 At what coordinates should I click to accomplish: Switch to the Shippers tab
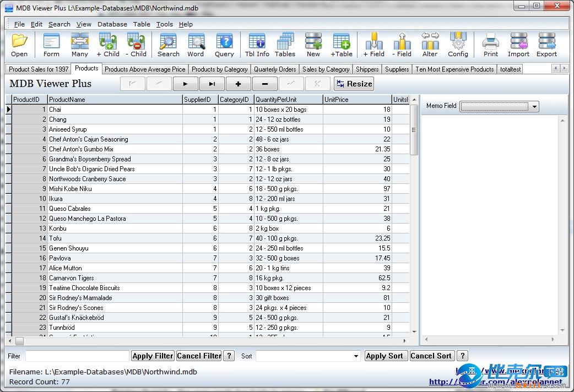tap(367, 69)
